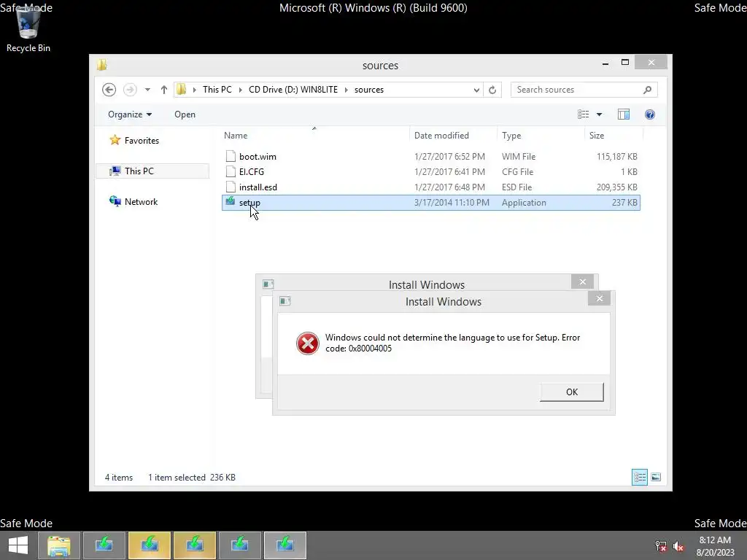The width and height of the screenshot is (747, 560).
Task: Go up one folder level with up arrow
Action: click(x=164, y=90)
